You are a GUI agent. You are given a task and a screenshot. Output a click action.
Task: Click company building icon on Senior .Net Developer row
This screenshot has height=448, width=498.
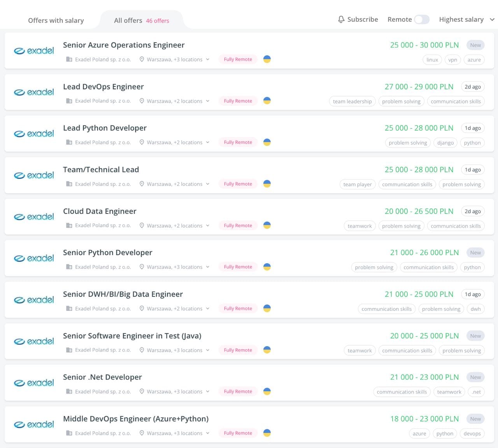(x=69, y=392)
